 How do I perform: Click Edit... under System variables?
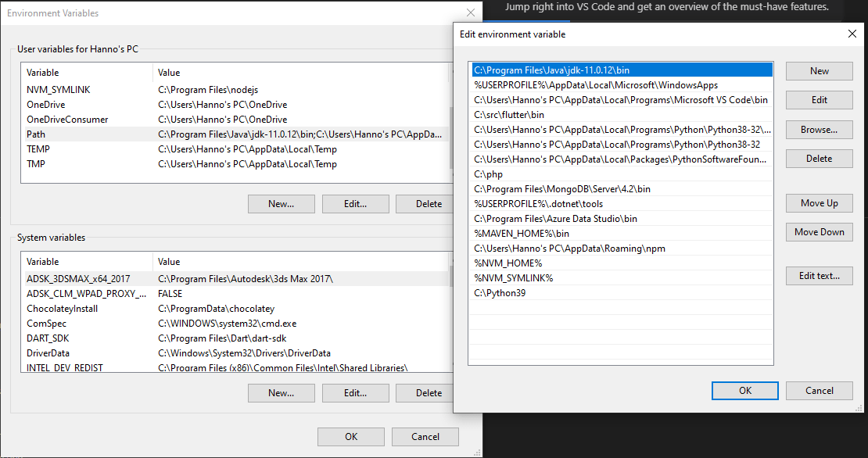tap(355, 392)
